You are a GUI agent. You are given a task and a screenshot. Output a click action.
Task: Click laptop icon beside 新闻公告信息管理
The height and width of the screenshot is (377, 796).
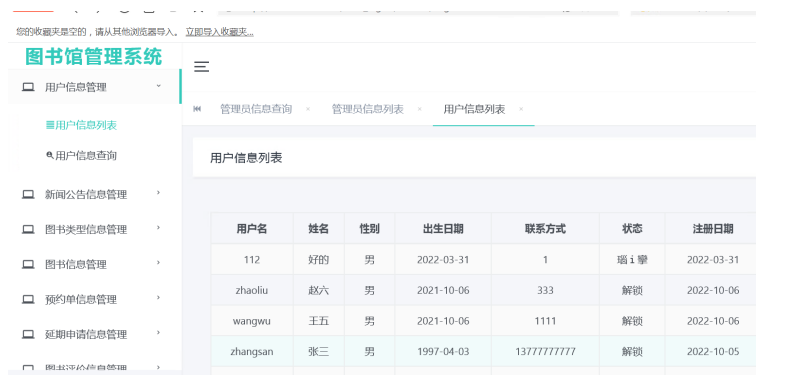(x=28, y=194)
